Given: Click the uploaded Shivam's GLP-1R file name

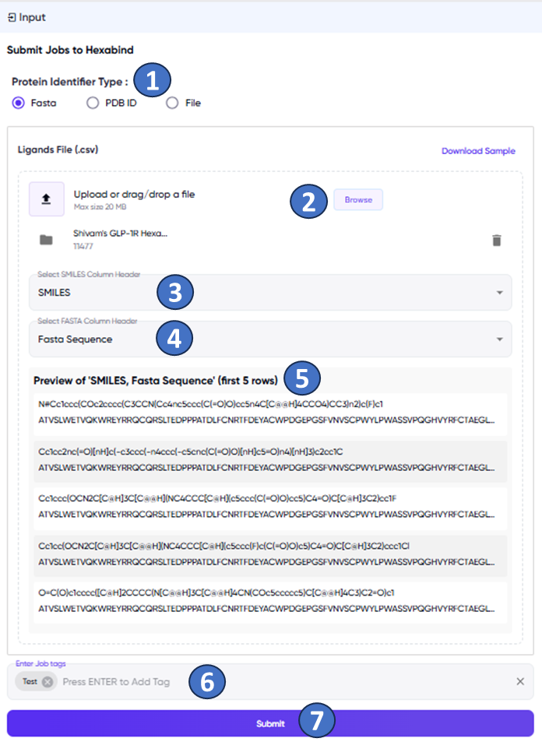Looking at the screenshot, I should (120, 234).
